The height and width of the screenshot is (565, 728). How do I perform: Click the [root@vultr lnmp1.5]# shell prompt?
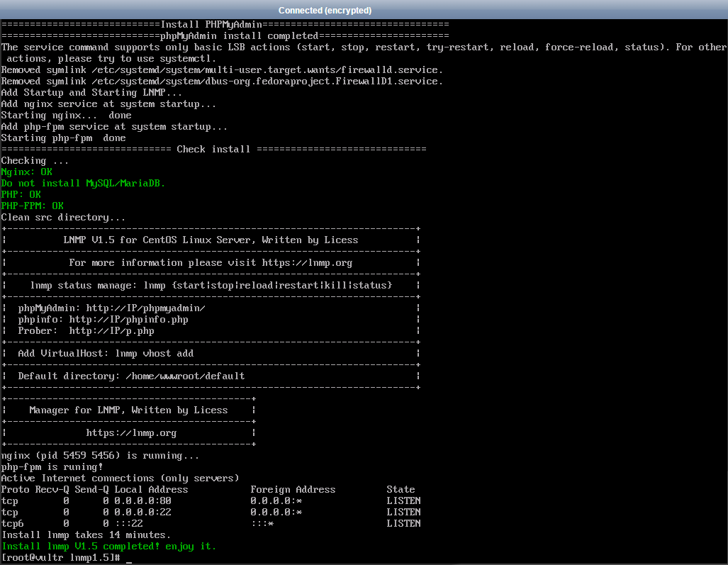(x=61, y=558)
